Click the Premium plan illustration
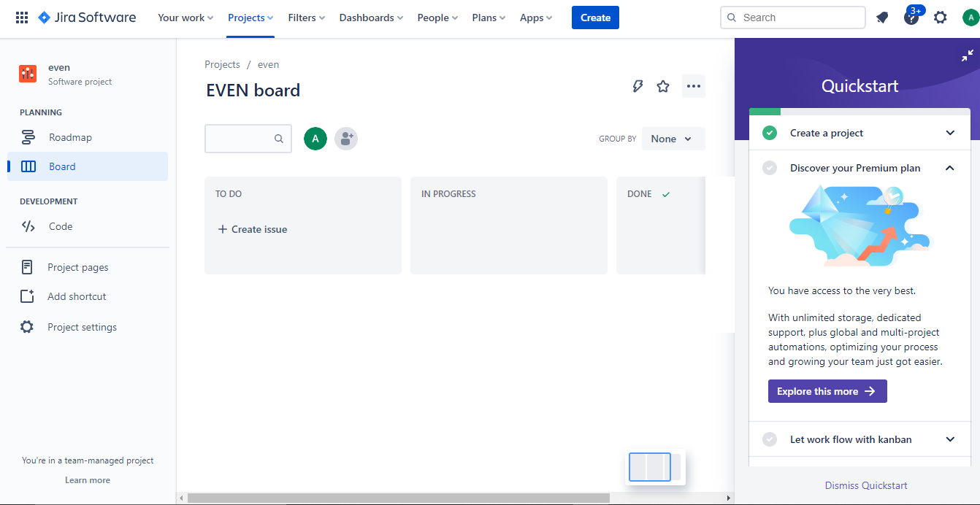The image size is (980, 505). [x=860, y=225]
